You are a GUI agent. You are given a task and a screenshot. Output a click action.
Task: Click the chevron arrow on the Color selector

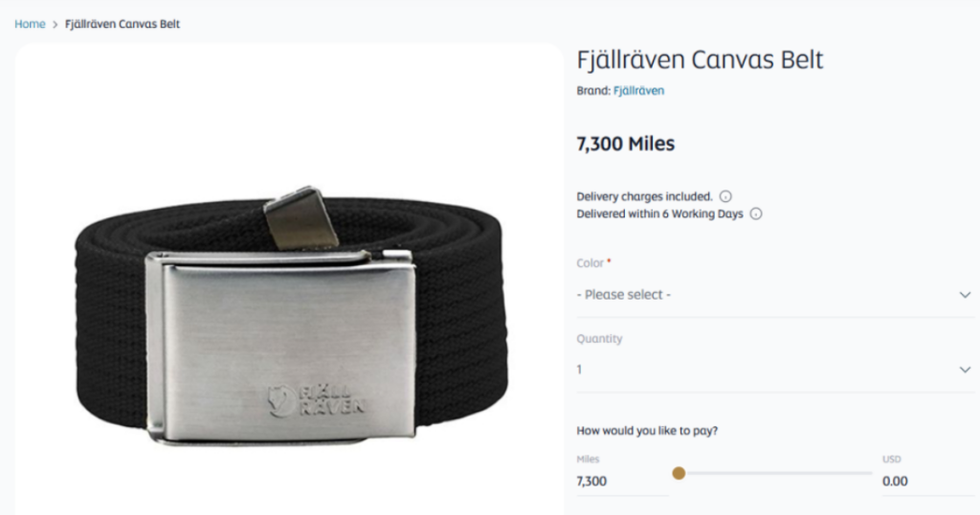[965, 295]
